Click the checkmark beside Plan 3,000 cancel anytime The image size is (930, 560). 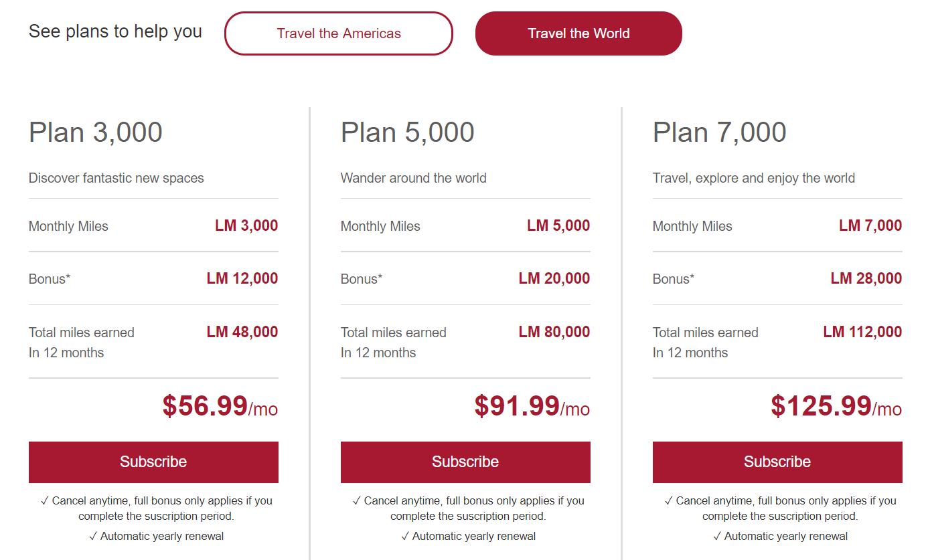(45, 500)
